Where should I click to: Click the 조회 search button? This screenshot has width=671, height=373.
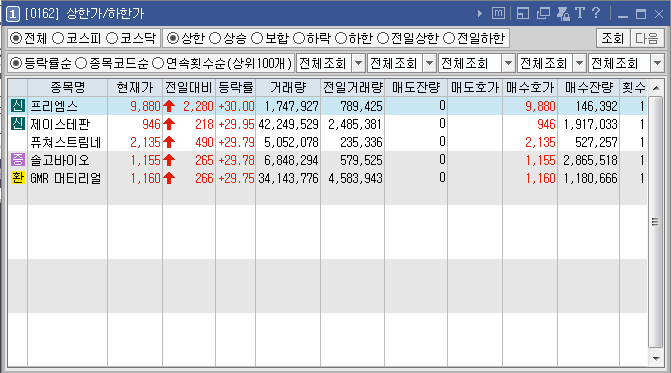(613, 38)
